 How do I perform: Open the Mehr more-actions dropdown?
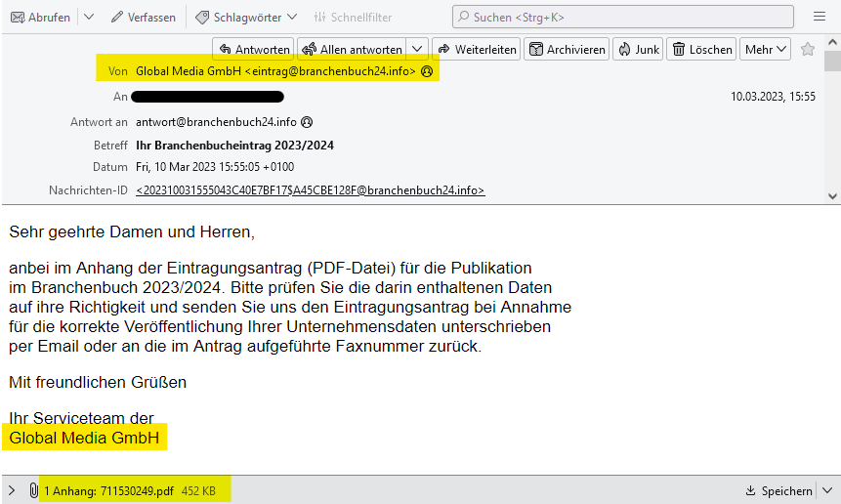pos(766,50)
